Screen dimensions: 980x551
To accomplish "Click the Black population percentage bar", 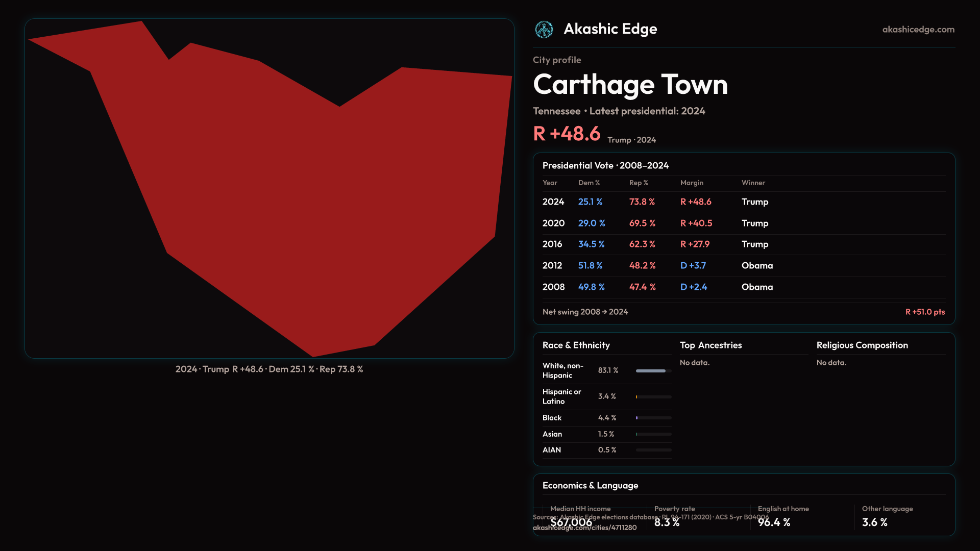I will click(653, 418).
